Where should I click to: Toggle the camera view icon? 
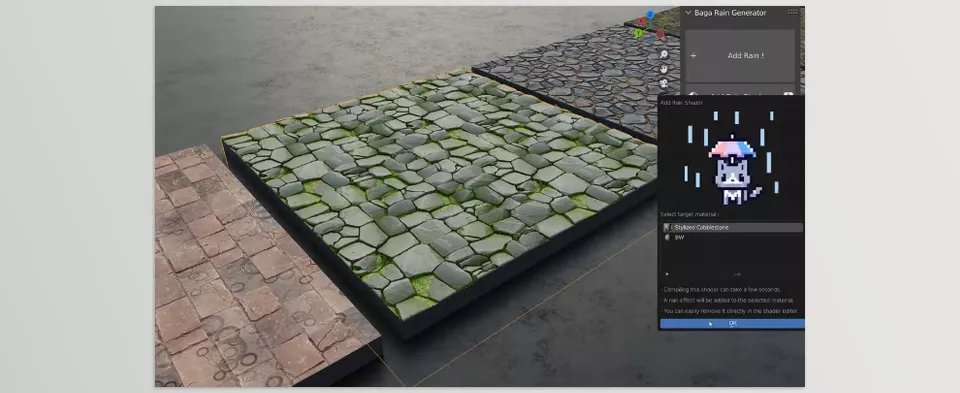[x=664, y=84]
